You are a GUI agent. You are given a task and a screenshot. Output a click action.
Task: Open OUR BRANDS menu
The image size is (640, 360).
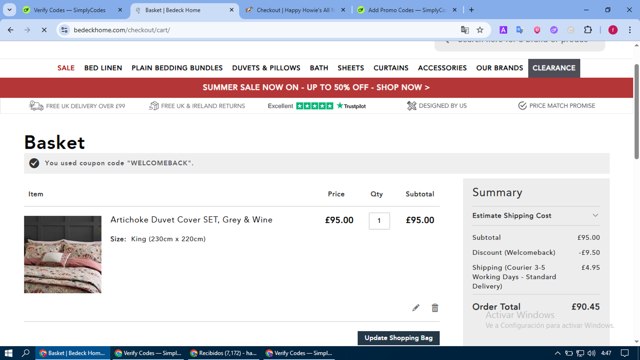[x=499, y=68]
